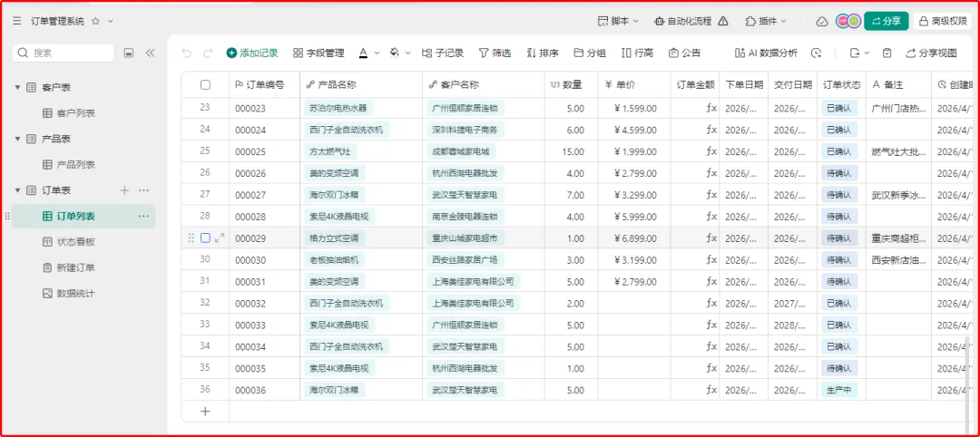
Task: Open 公告 announcement
Action: pos(684,53)
